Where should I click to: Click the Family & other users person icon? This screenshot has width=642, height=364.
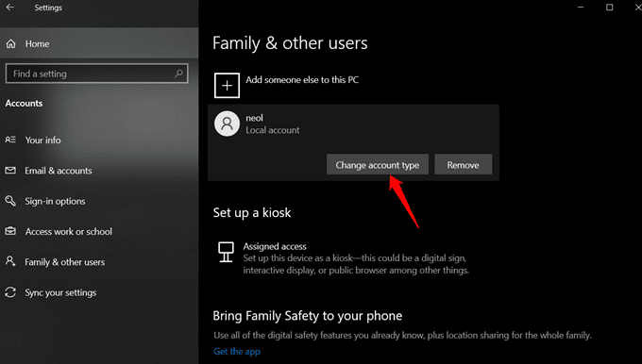pos(10,261)
